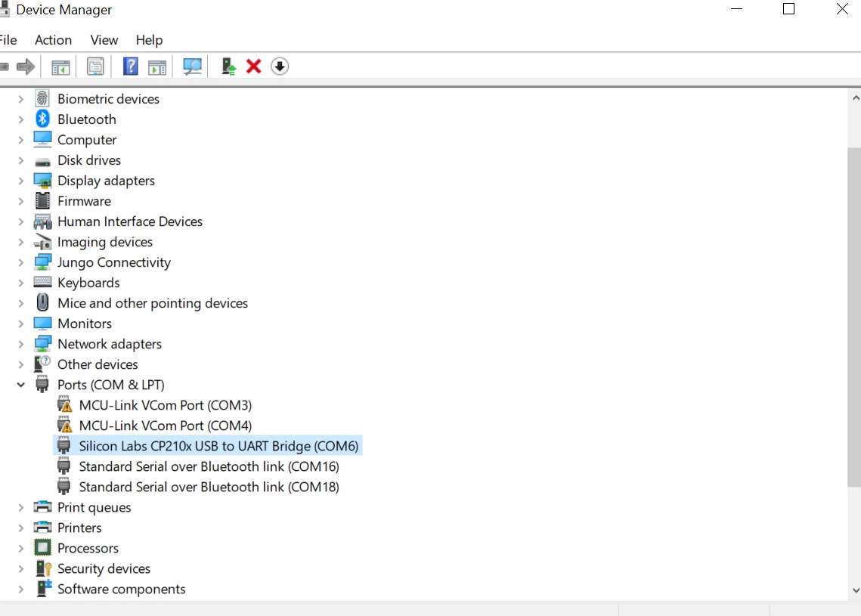
Task: Select the Ports (COM & LPT) label
Action: 111,385
